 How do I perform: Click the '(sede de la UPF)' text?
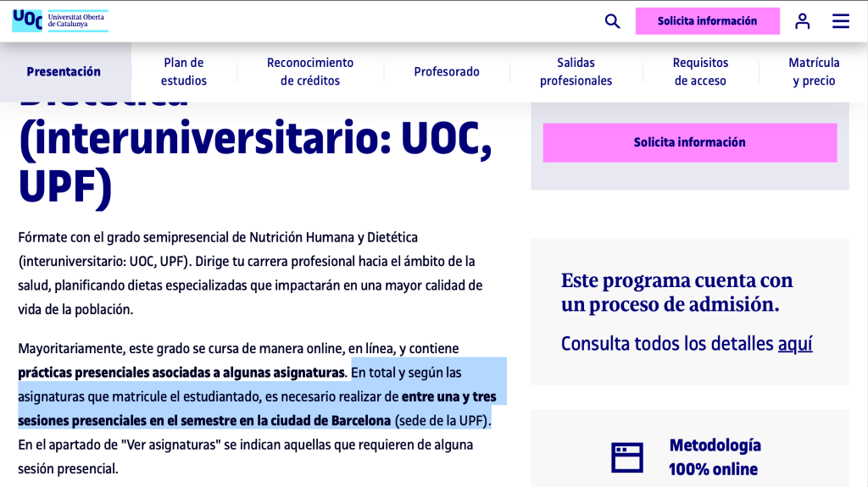[442, 421]
